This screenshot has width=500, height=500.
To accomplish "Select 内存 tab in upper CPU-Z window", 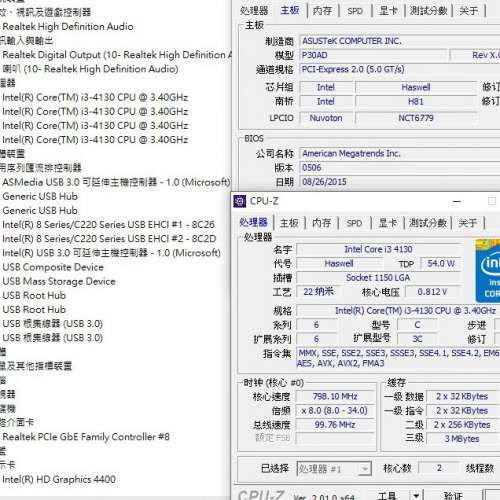I will tap(322, 11).
